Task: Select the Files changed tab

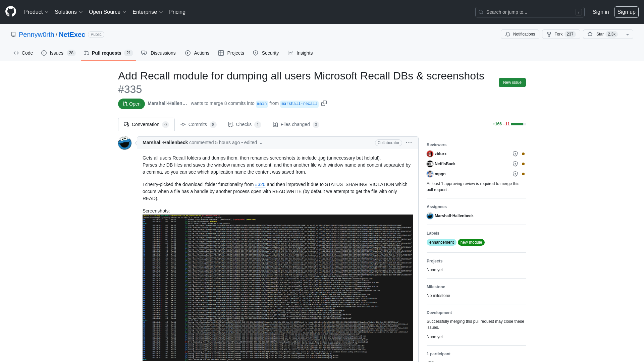Action: tap(296, 124)
